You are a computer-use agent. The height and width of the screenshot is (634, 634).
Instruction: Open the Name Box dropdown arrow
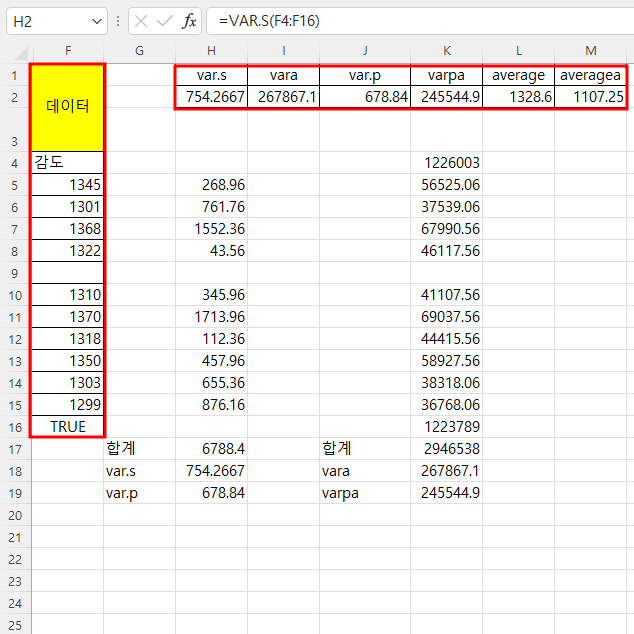pos(97,21)
